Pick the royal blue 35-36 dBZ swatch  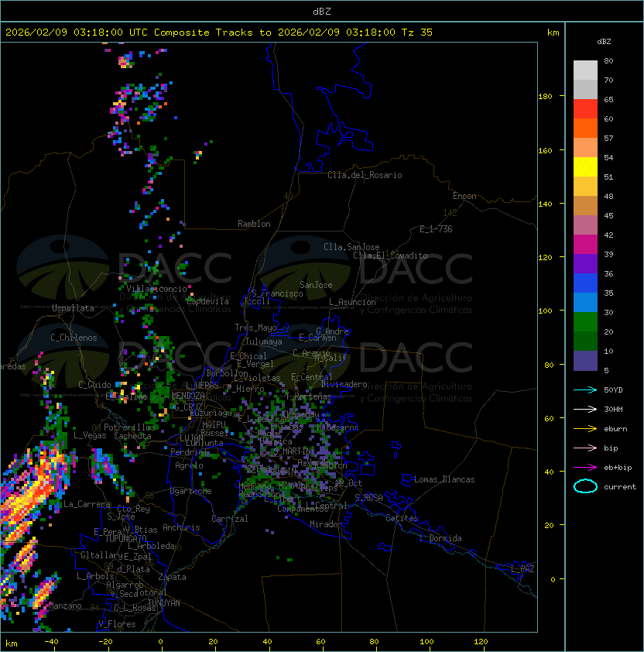pos(585,283)
